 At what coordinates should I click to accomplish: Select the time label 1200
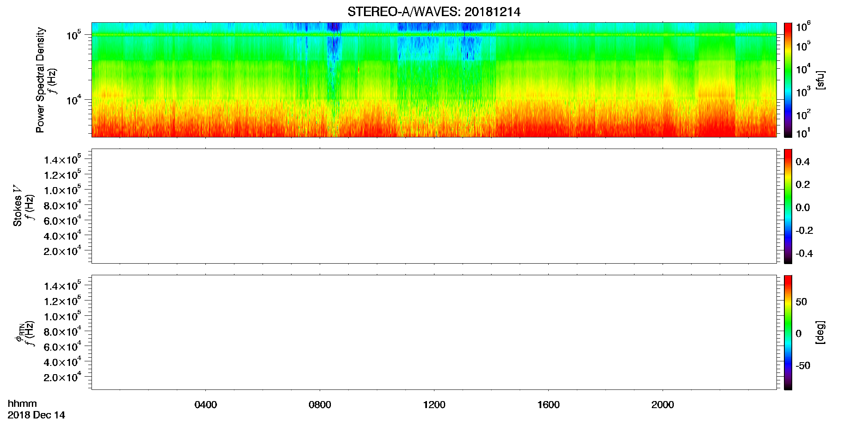click(x=434, y=405)
